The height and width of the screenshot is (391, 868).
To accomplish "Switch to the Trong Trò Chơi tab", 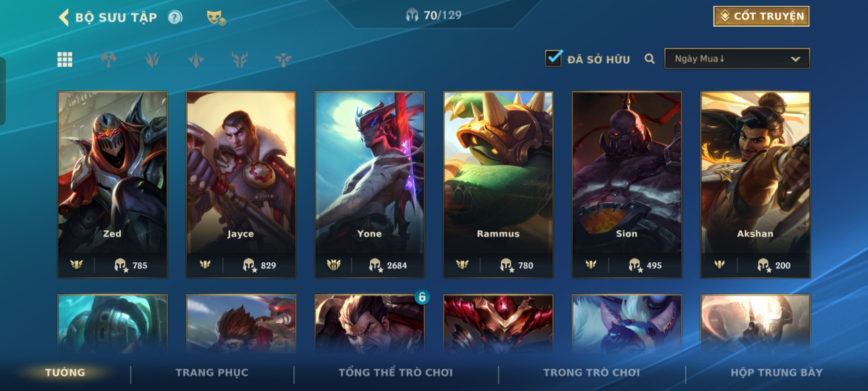I will [592, 373].
